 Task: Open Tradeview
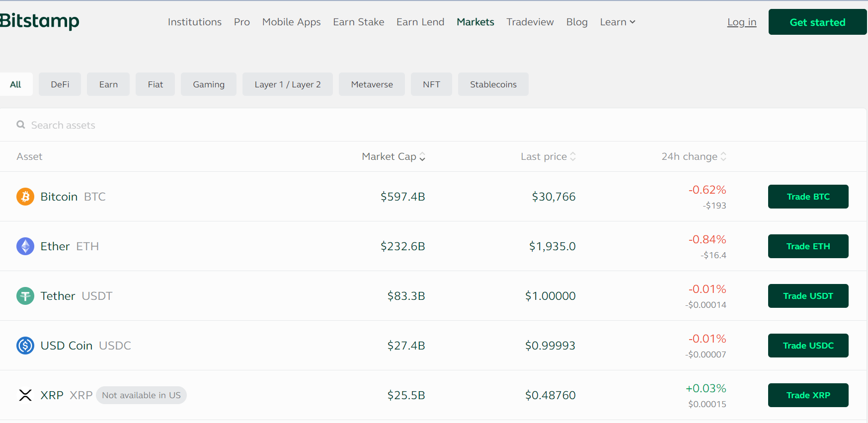530,22
